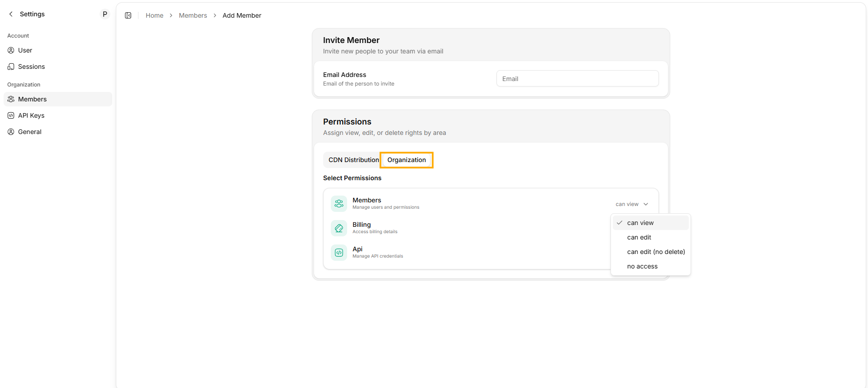Open the Sessions settings page

tap(58, 67)
